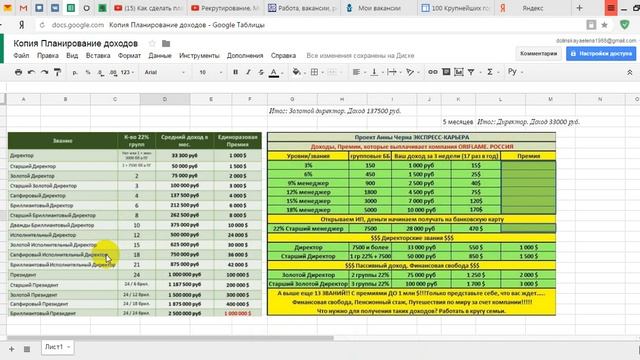Open vertical alignment options
This screenshot has height=360, width=640.
click(376, 72)
